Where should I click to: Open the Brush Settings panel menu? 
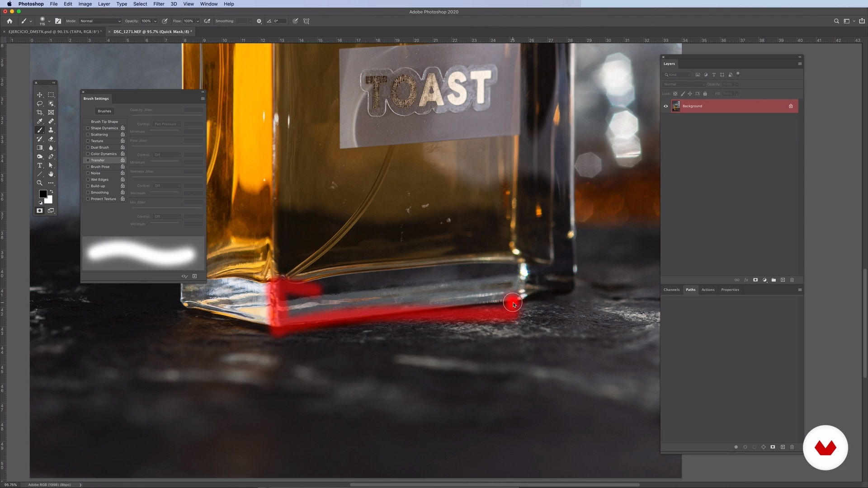pyautogui.click(x=203, y=99)
